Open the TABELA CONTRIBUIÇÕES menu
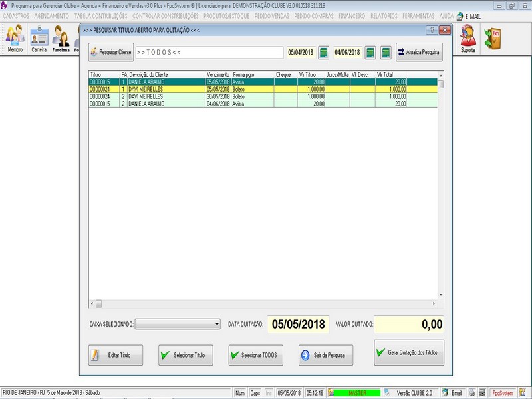Viewport: 532px width, 399px height. 101,16
